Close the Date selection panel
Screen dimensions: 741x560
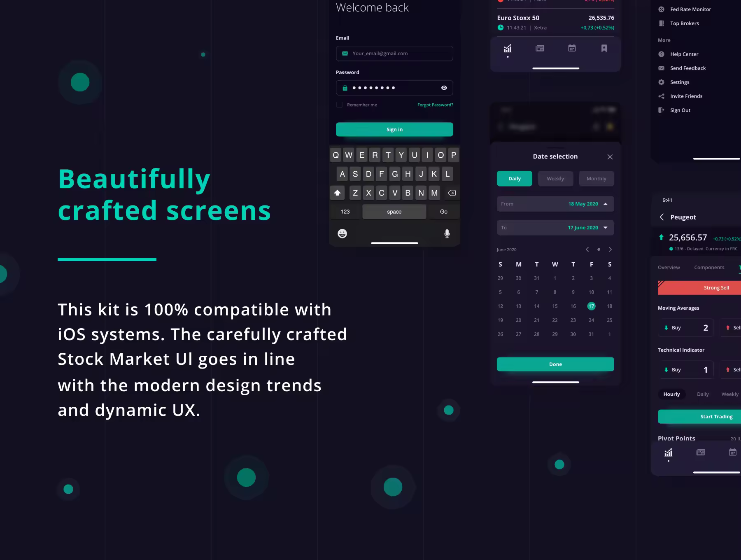click(x=610, y=157)
